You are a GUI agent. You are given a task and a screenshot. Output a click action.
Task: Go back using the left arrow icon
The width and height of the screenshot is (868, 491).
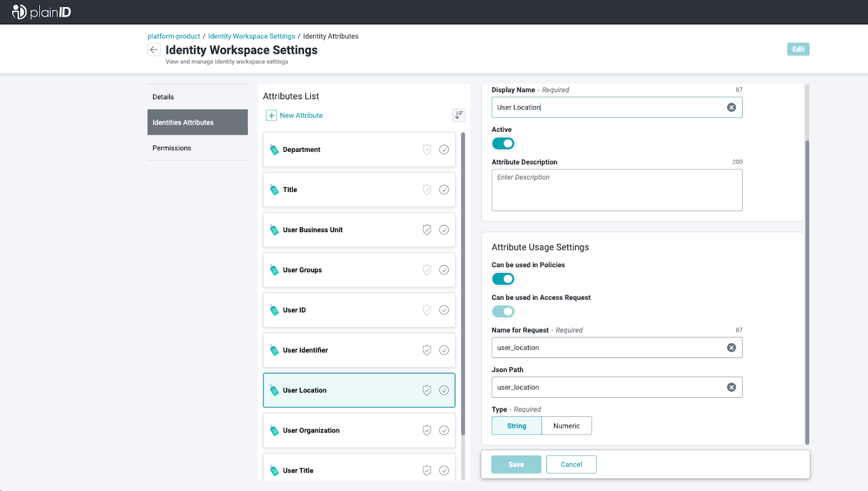pos(154,50)
